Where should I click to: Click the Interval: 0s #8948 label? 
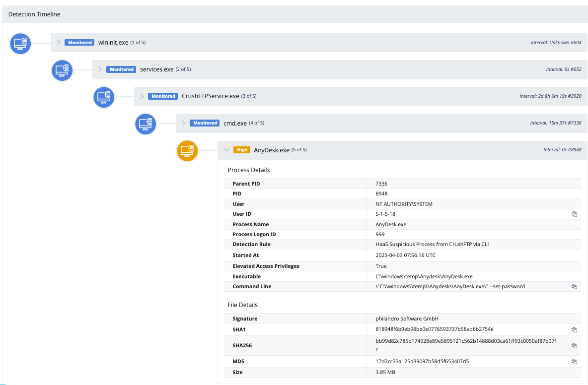pyautogui.click(x=563, y=150)
